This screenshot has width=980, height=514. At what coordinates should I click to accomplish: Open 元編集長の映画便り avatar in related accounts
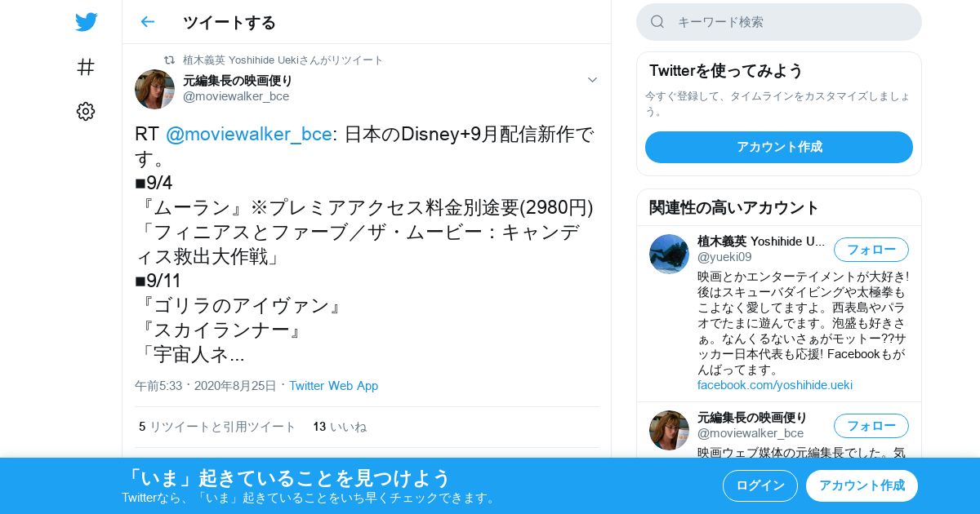pyautogui.click(x=669, y=430)
